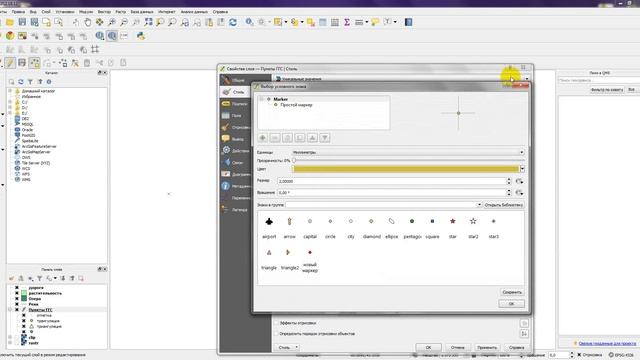Click the move symbol layer down arrow button
This screenshot has height=360, width=640.
coord(325,138)
